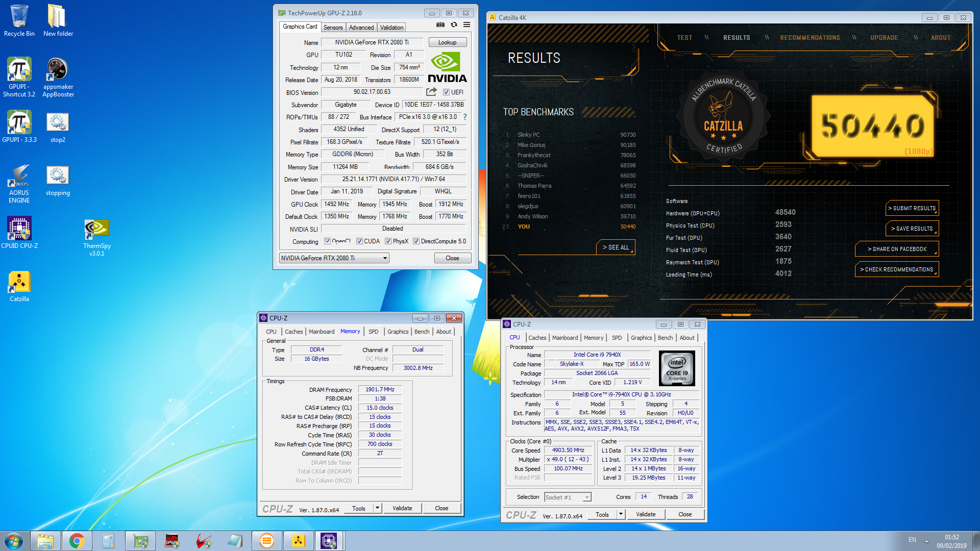
Task: Switch to Sensors tab in GPU-Z
Action: 333,28
